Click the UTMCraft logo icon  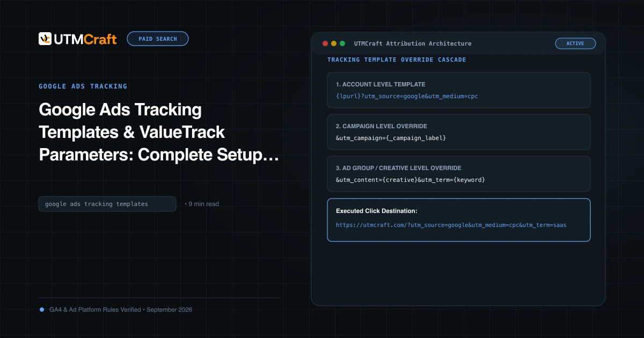[45, 39]
